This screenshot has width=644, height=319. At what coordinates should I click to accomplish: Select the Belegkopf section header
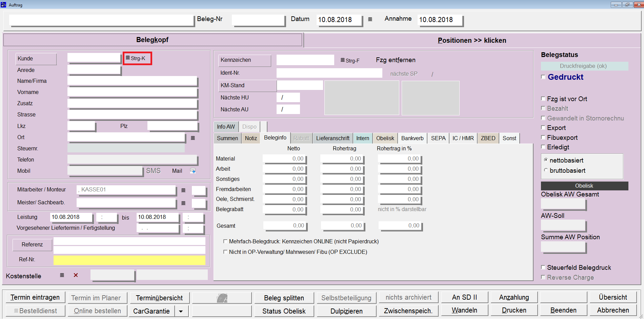pos(153,40)
